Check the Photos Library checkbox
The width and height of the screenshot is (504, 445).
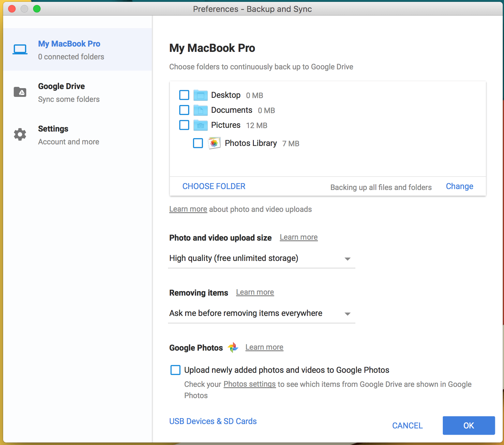[x=198, y=143]
